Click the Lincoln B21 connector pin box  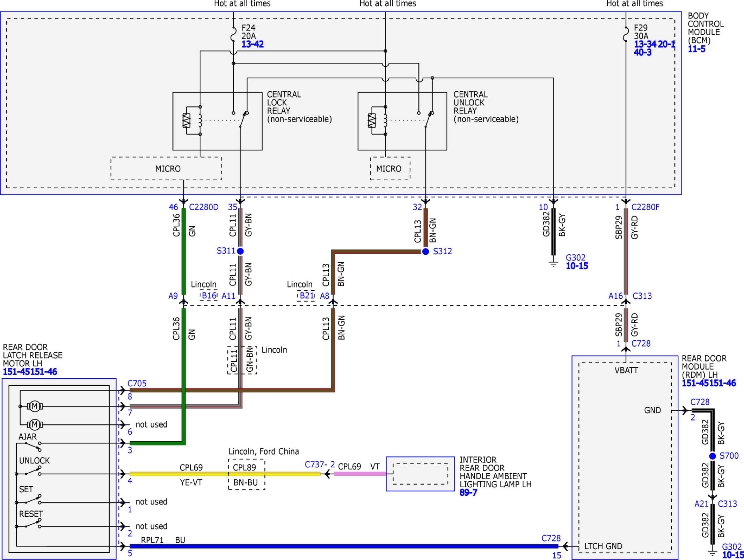tap(306, 296)
